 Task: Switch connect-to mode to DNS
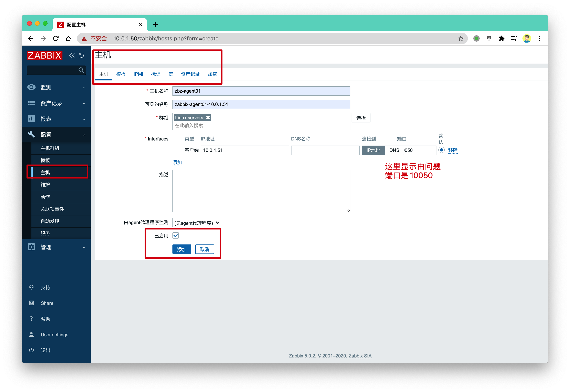[x=394, y=150]
